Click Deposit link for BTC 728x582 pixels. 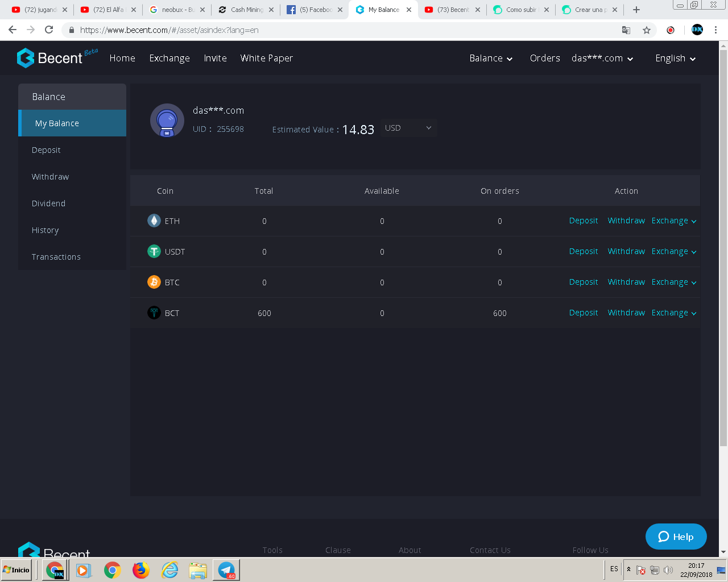pos(584,282)
